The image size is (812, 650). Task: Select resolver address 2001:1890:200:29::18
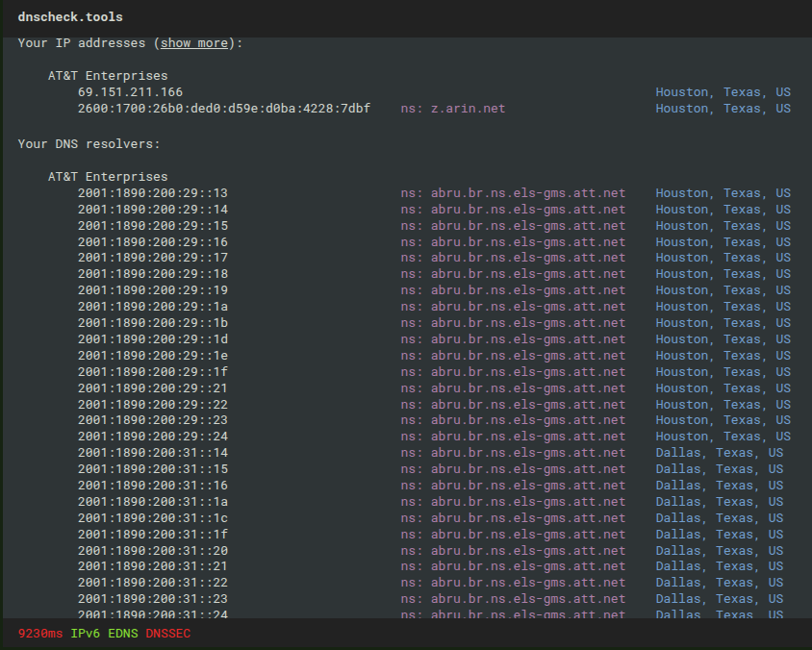(153, 274)
